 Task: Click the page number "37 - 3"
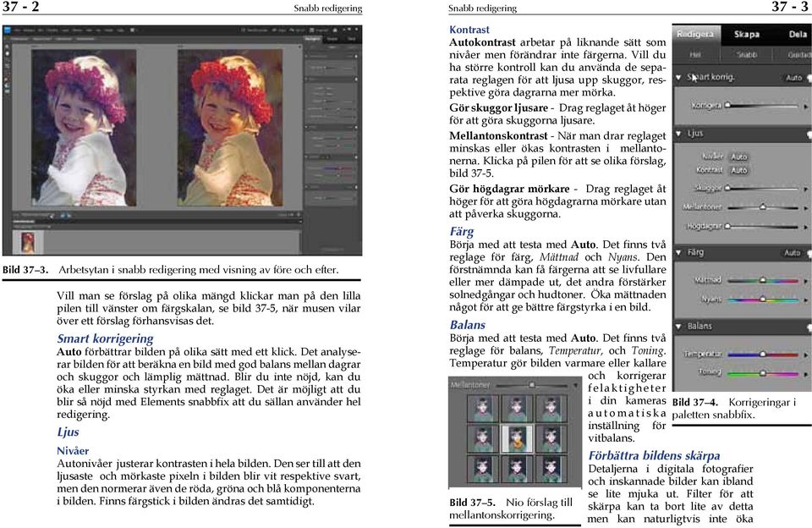click(792, 7)
